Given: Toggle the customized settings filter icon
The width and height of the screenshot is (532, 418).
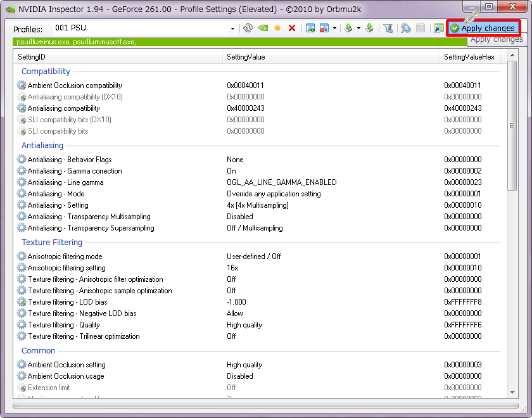Looking at the screenshot, I should click(x=388, y=28).
